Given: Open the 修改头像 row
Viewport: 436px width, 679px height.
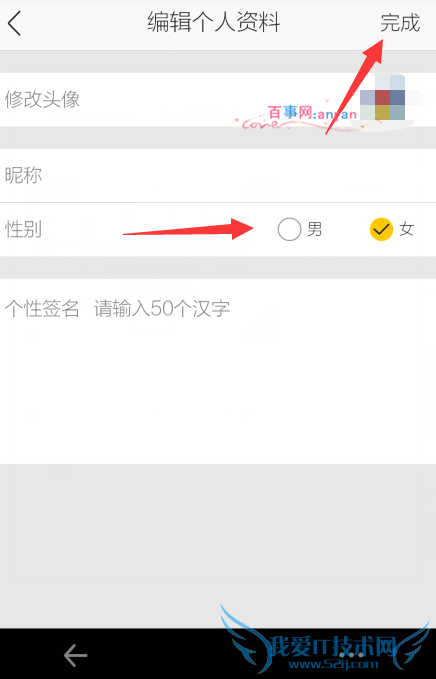Looking at the screenshot, I should coord(218,100).
